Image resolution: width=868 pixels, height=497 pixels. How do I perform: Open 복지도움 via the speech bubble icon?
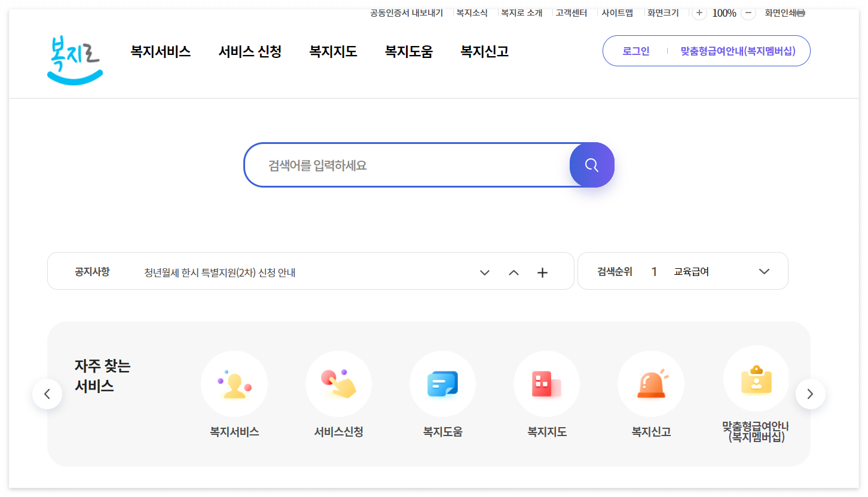[x=442, y=384]
